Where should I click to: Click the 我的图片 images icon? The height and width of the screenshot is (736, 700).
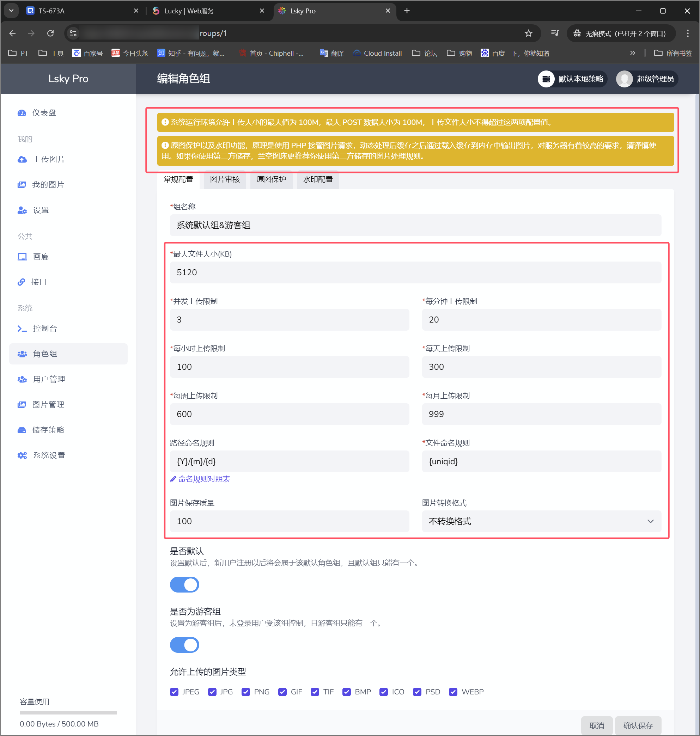pyautogui.click(x=22, y=185)
